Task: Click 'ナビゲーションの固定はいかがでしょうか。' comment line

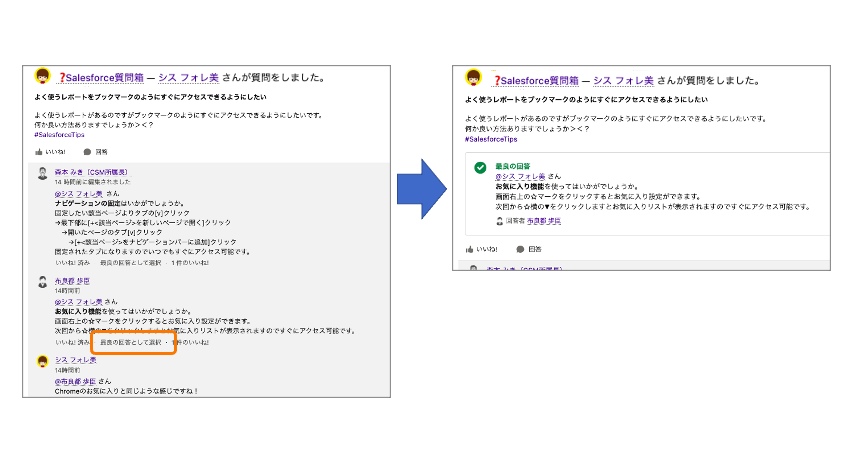Action: point(120,204)
